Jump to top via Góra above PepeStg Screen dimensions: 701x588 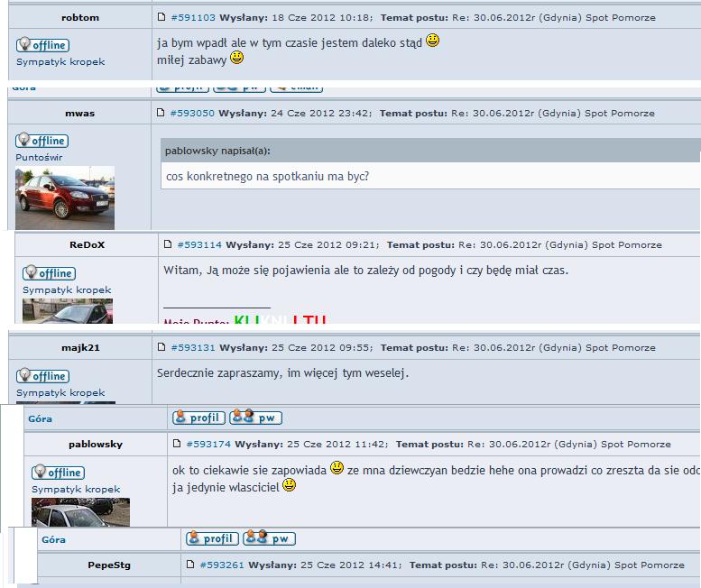53,539
